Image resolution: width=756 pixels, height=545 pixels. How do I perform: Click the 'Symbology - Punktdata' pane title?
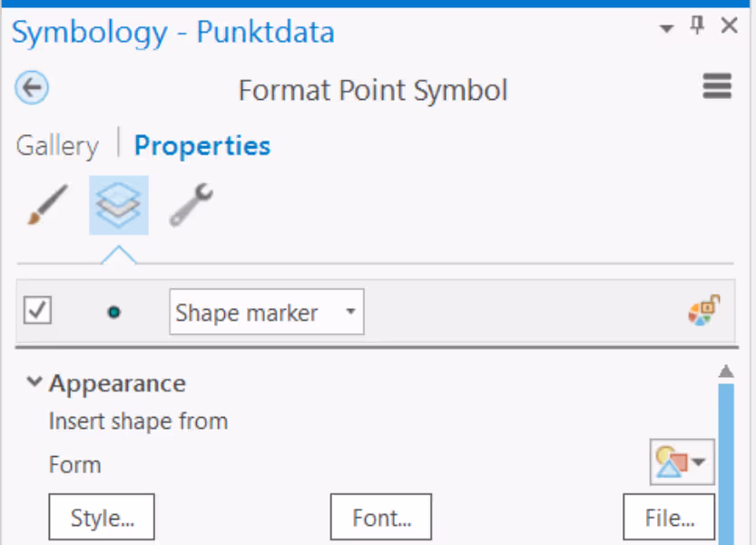click(172, 33)
